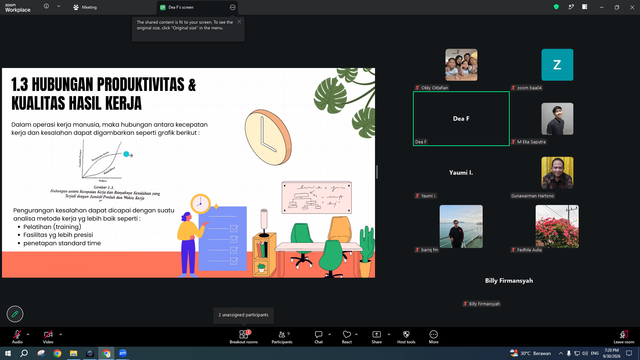
Task: Open Chrome from the taskbar
Action: coord(57,353)
